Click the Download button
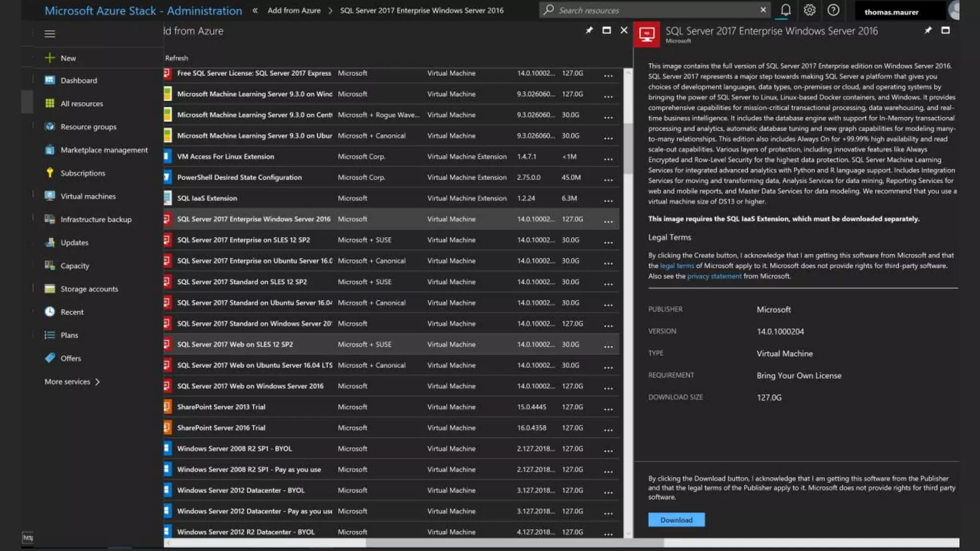Screen dimensions: 980x551 676,520
